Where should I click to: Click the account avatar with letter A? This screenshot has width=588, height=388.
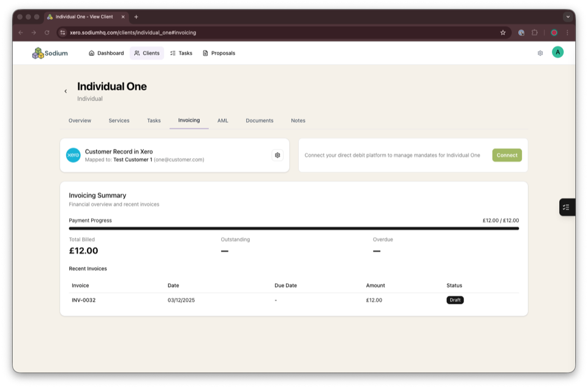557,52
